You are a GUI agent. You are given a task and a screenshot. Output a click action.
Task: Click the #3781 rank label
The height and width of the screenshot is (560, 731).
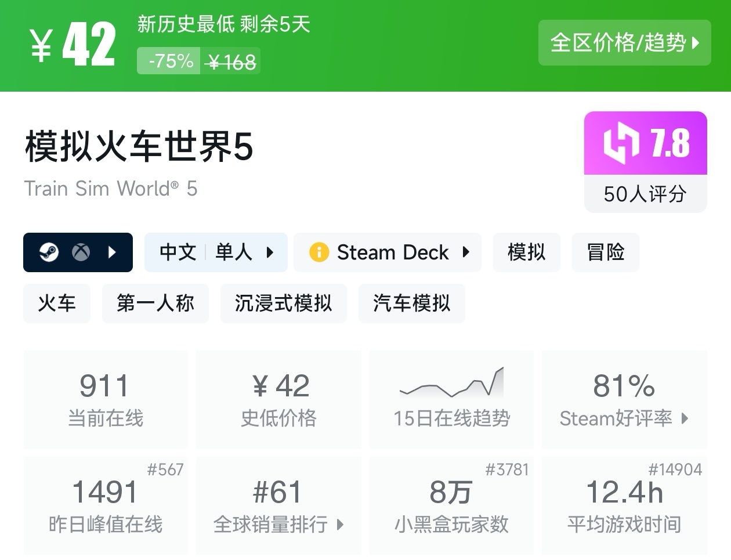pyautogui.click(x=507, y=469)
